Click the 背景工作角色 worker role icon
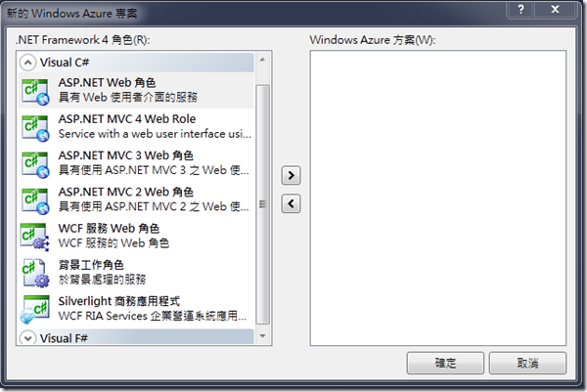 tap(35, 274)
